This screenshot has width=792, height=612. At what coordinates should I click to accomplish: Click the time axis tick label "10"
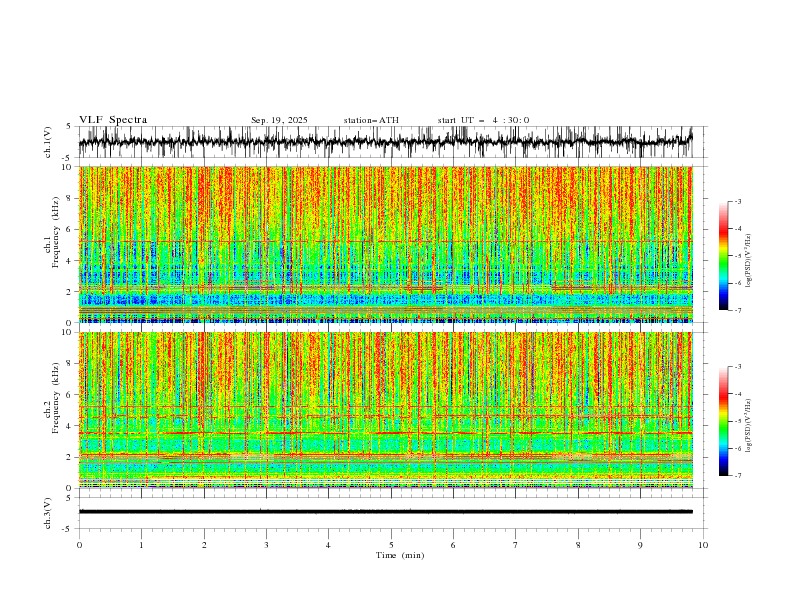[x=703, y=545]
